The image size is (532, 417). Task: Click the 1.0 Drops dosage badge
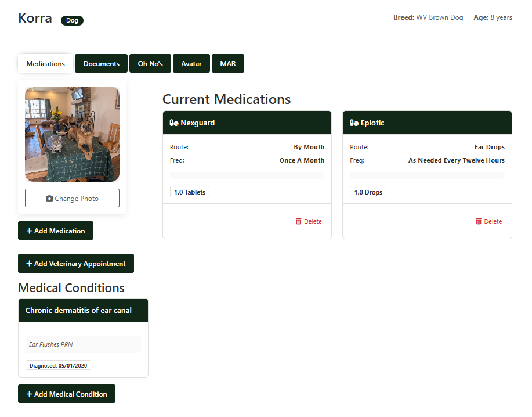coord(368,192)
